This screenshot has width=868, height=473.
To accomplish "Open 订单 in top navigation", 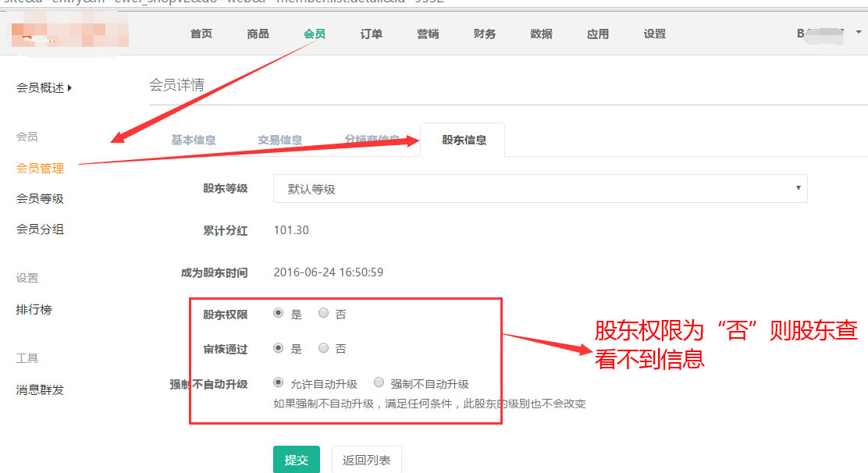I will (372, 34).
